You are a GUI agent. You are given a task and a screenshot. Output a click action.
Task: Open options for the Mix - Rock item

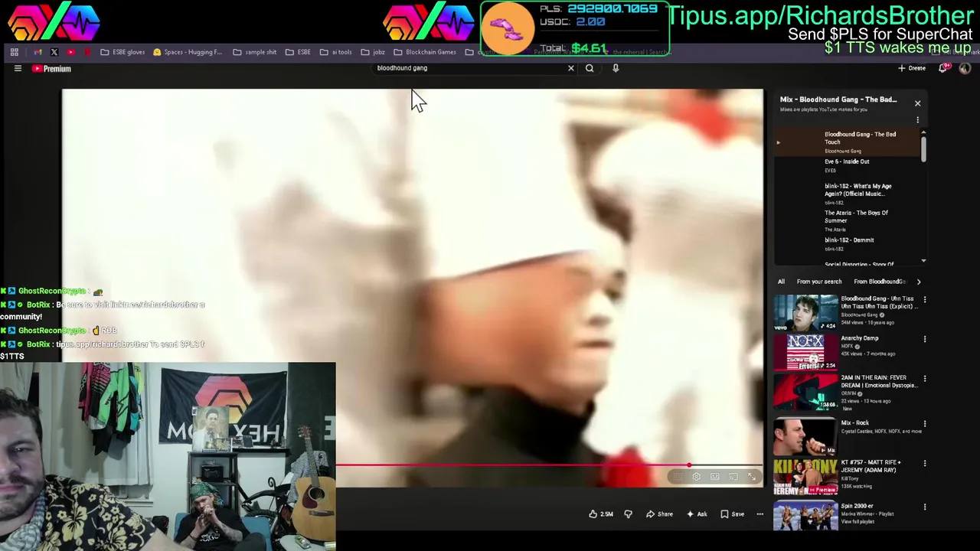click(924, 423)
